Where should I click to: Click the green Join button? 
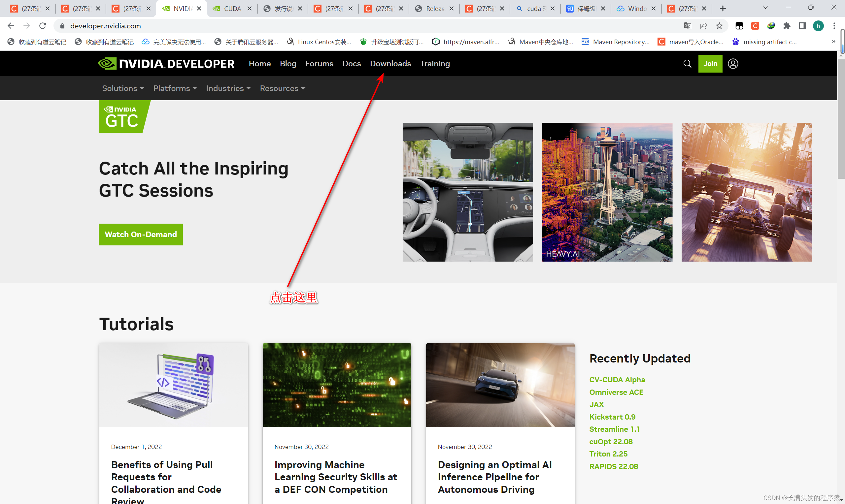[x=710, y=64]
